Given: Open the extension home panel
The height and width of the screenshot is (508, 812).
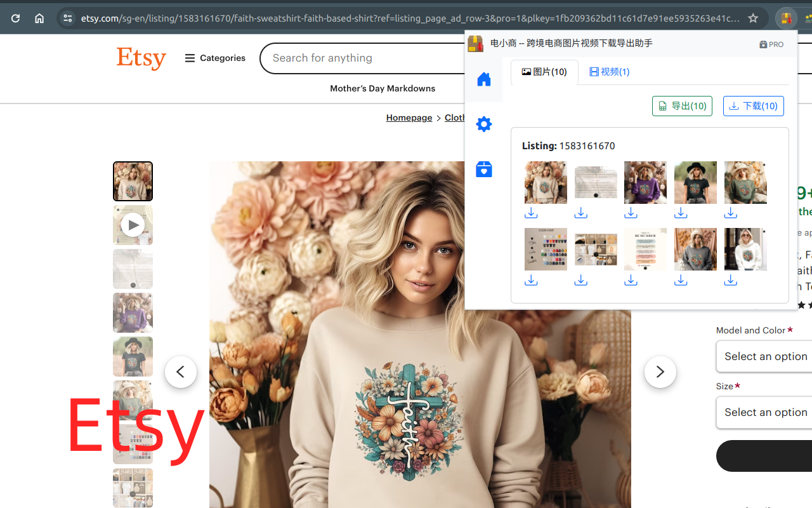Looking at the screenshot, I should (x=483, y=79).
